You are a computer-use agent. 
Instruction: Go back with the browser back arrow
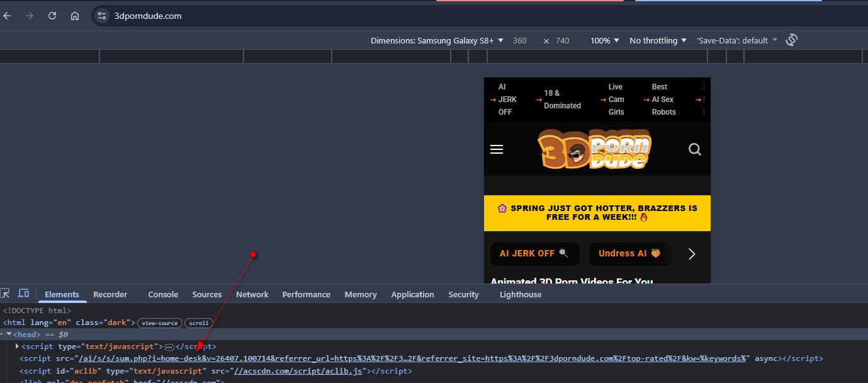click(8, 16)
